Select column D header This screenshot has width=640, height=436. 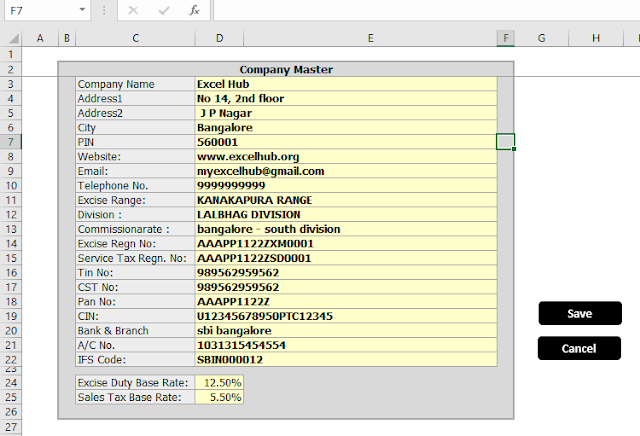[x=220, y=38]
